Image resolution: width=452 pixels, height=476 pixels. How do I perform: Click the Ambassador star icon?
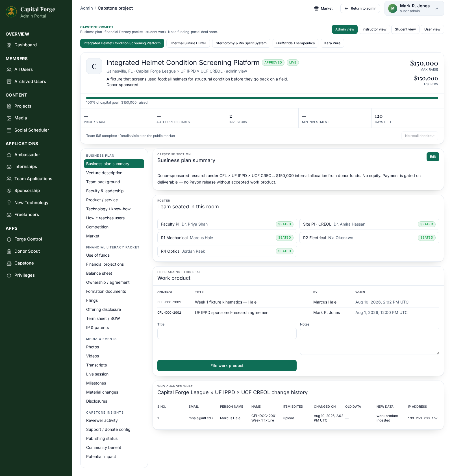tap(9, 155)
